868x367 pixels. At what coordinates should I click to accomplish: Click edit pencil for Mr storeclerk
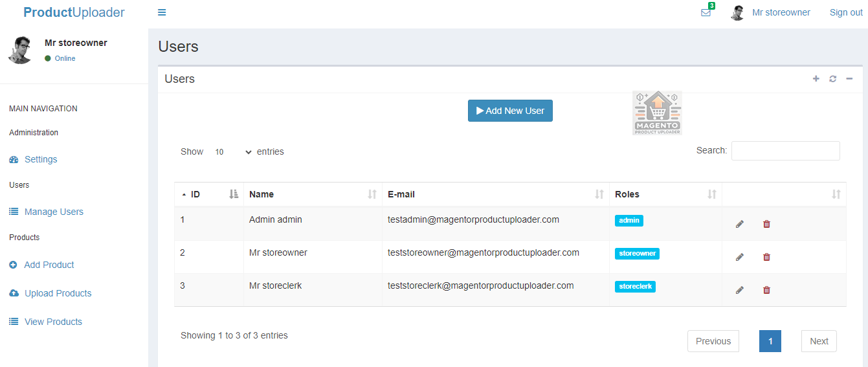(x=740, y=290)
